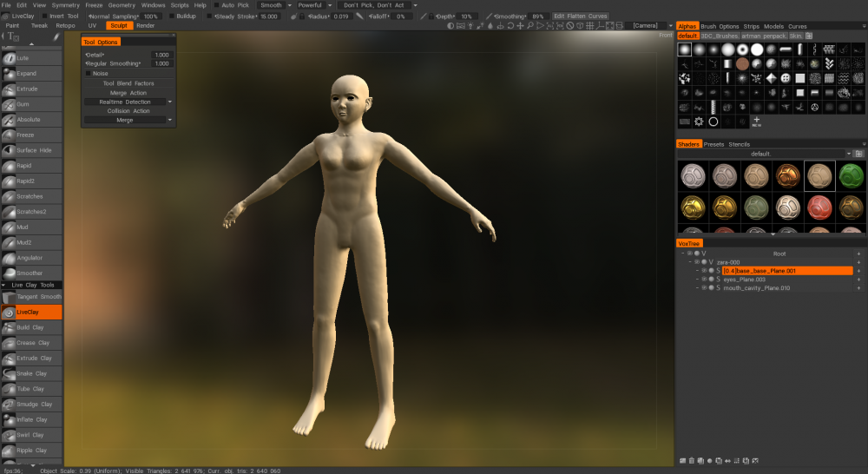This screenshot has width=868, height=474.
Task: Select the Smoother brush tool
Action: 31,273
